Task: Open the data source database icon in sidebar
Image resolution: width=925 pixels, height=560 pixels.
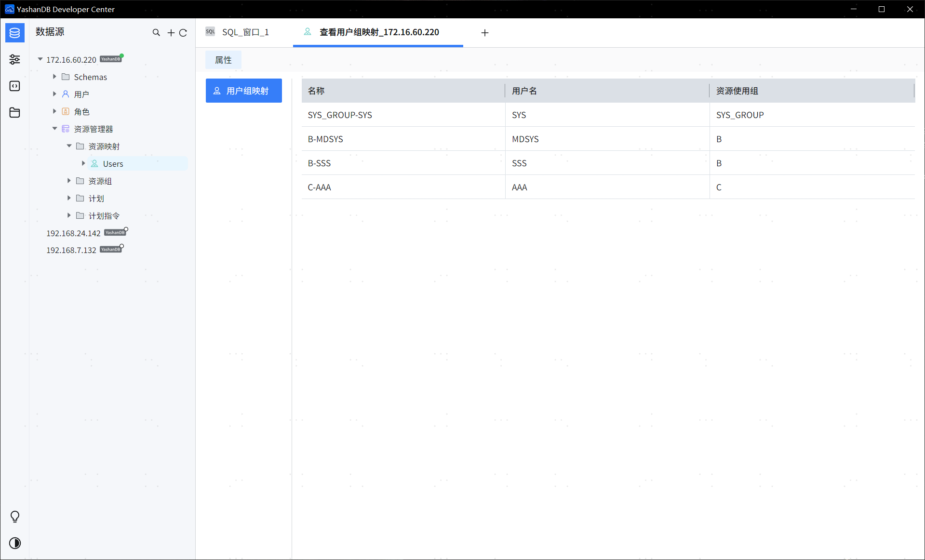Action: [x=15, y=33]
